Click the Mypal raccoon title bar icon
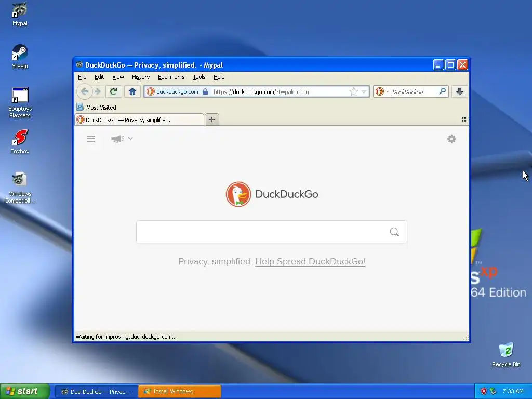 [x=79, y=64]
